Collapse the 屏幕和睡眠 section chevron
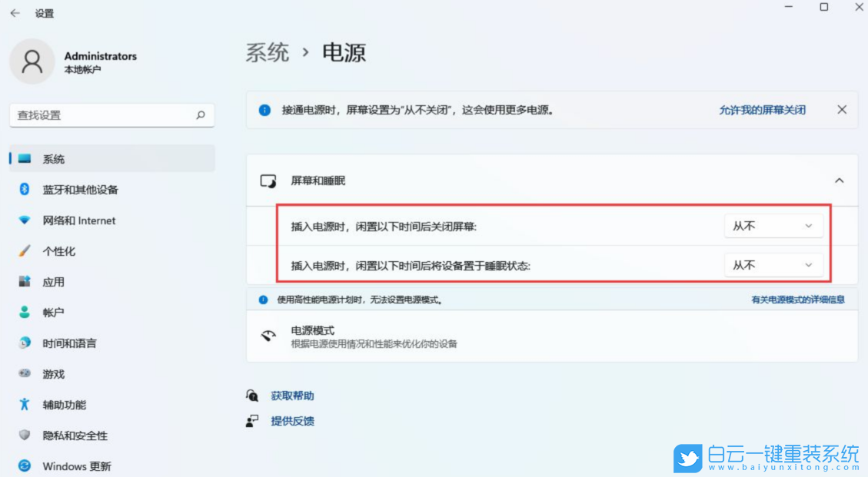Screen dimensions: 868x477 coord(839,181)
